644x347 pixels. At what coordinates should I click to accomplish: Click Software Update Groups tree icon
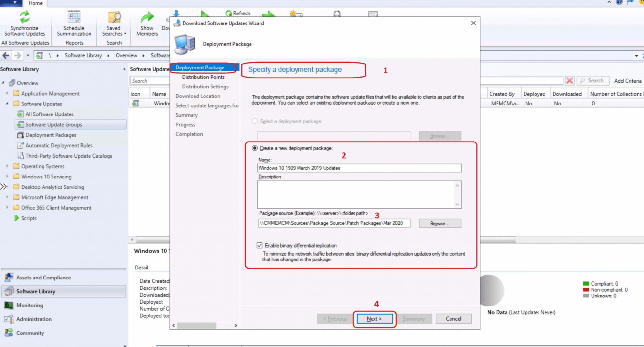20,124
